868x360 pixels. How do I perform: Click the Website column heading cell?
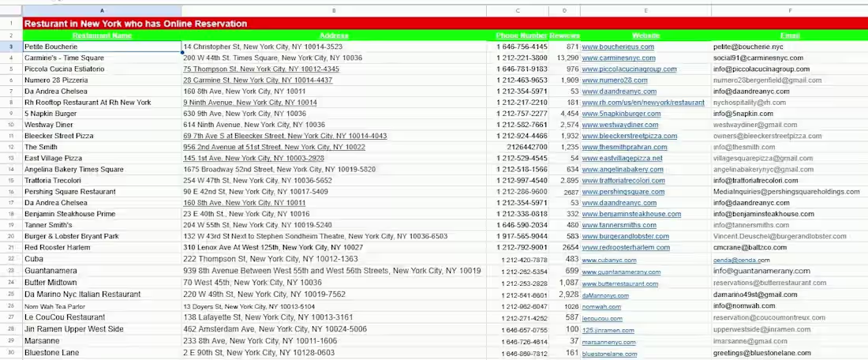(645, 36)
